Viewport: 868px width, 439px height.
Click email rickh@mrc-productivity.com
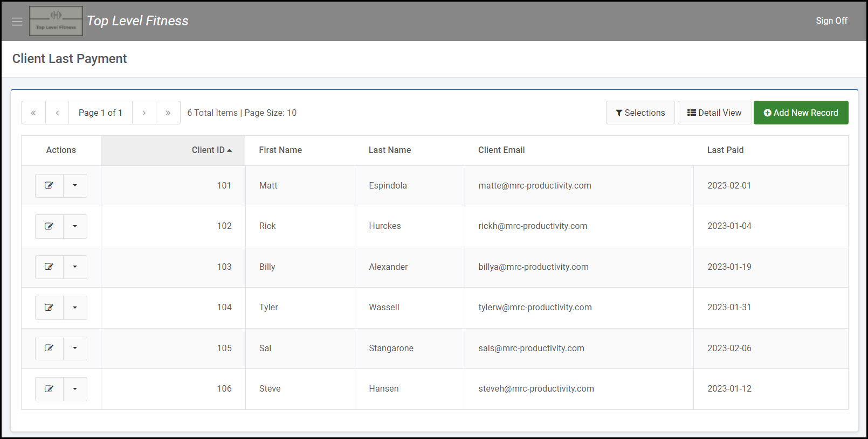click(533, 226)
